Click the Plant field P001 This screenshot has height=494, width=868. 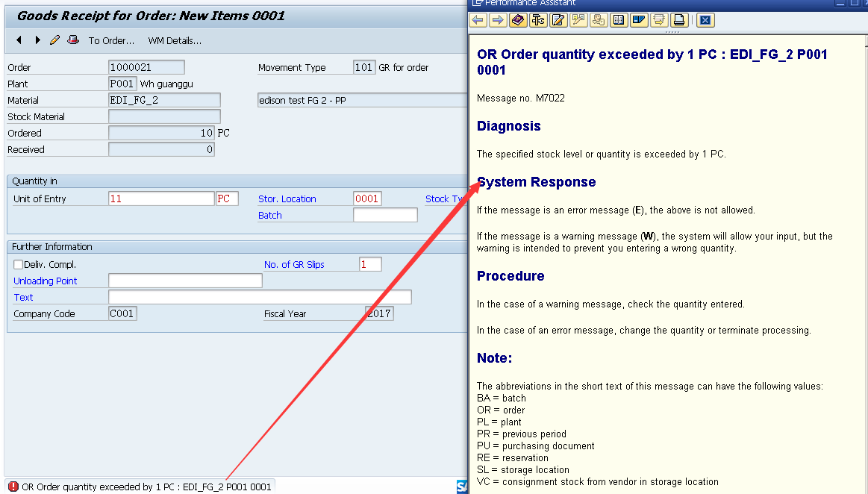[122, 84]
